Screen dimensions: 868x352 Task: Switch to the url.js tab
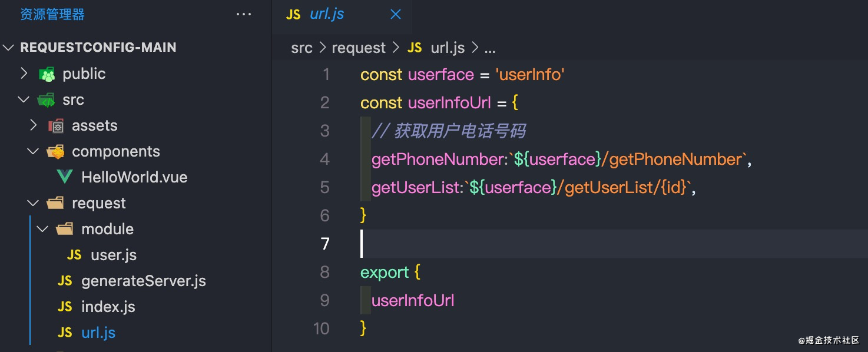pos(327,14)
